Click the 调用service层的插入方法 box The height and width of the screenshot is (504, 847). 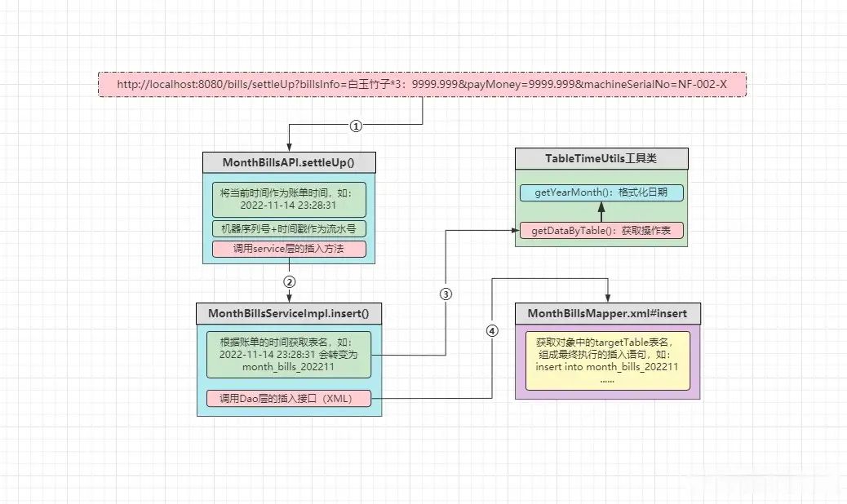289,249
